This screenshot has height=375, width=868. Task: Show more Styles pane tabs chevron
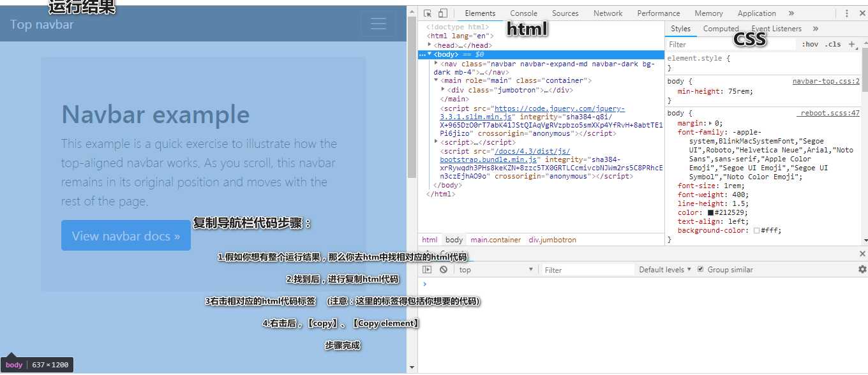pyautogui.click(x=816, y=29)
